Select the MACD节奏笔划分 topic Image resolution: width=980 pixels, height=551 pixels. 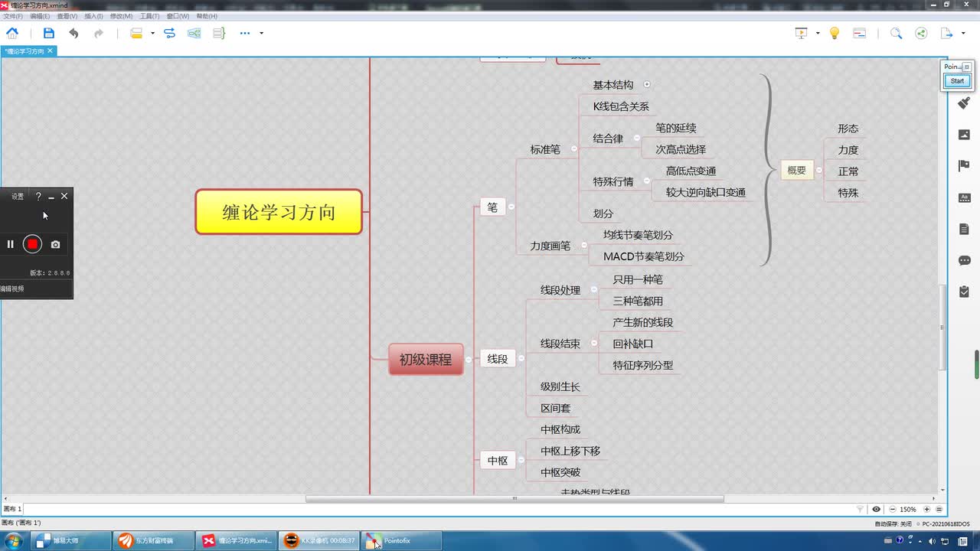click(644, 256)
